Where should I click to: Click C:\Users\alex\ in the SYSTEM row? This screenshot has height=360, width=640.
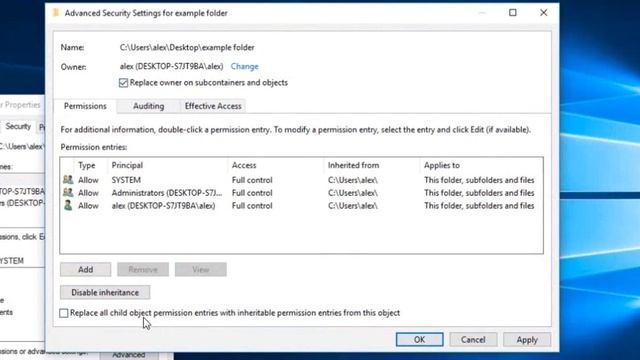pos(353,180)
